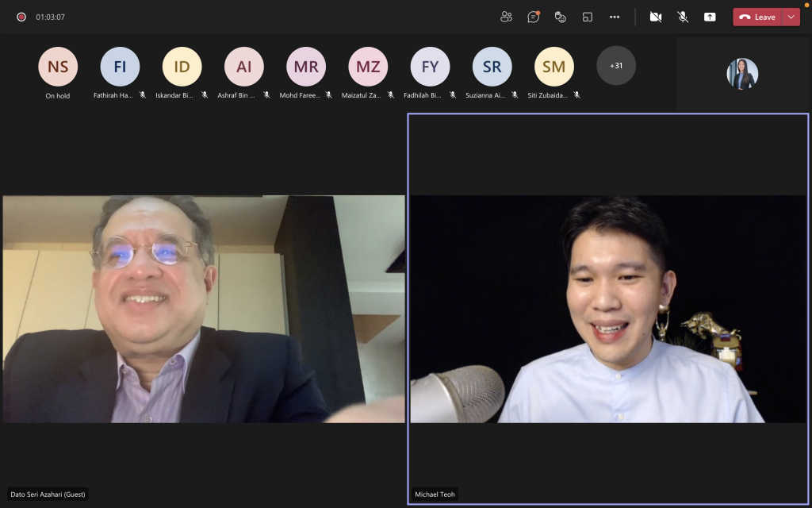Open reactions and raise hand menu

561,17
